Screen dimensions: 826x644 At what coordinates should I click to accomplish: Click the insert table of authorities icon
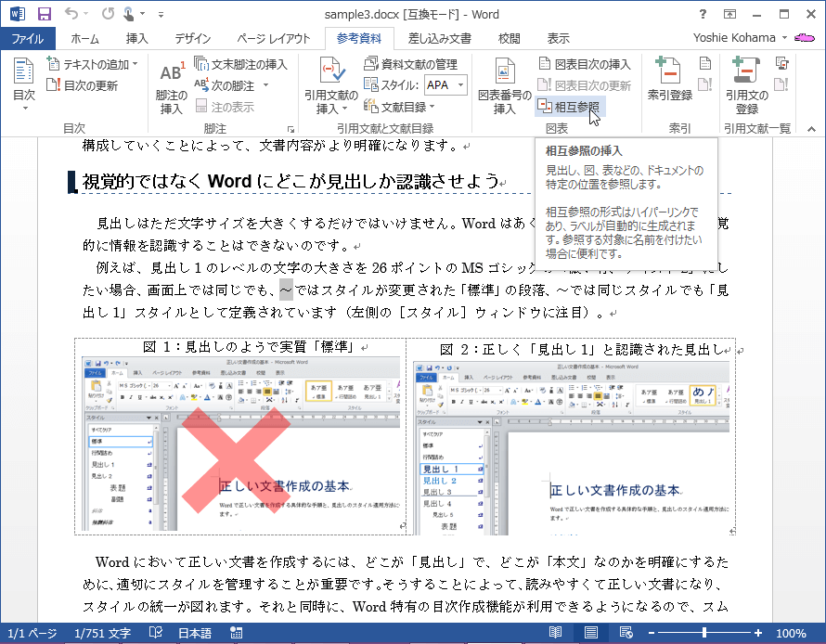(x=782, y=64)
